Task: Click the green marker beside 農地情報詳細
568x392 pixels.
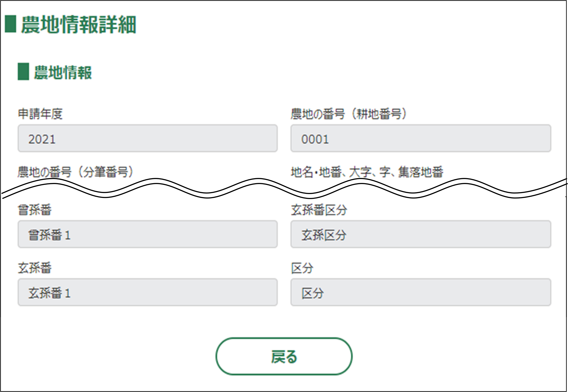Action: pyautogui.click(x=11, y=24)
